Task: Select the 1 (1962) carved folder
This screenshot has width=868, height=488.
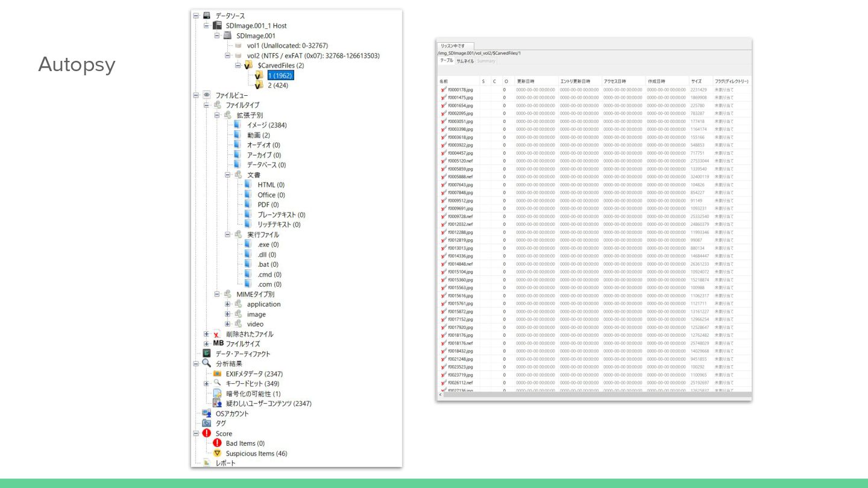Action: (x=280, y=75)
